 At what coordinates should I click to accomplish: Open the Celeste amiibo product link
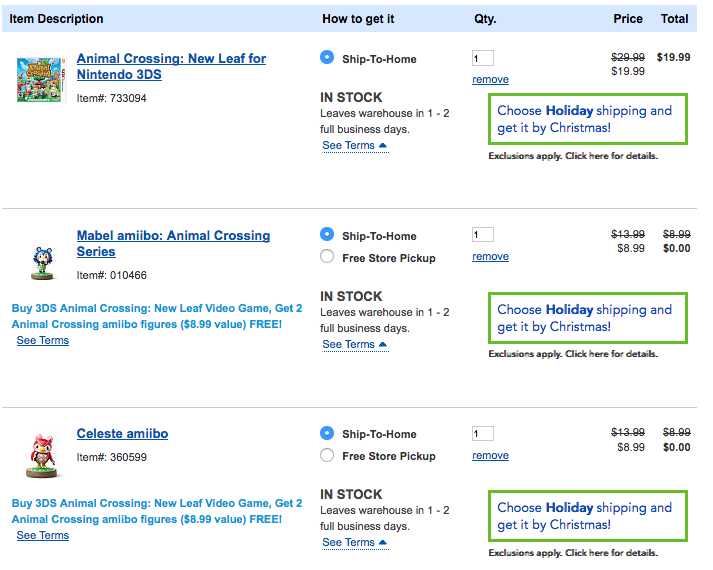[122, 434]
